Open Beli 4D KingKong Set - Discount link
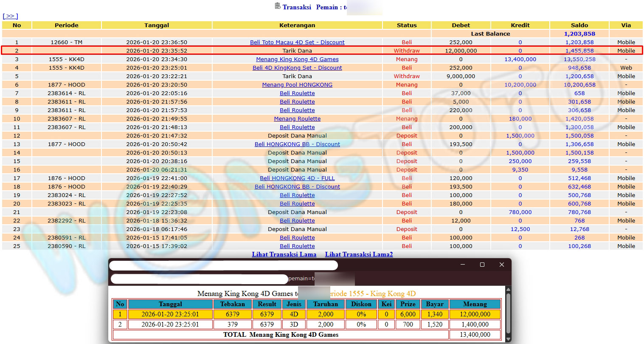Viewport: 644px width, 344px height. click(297, 68)
